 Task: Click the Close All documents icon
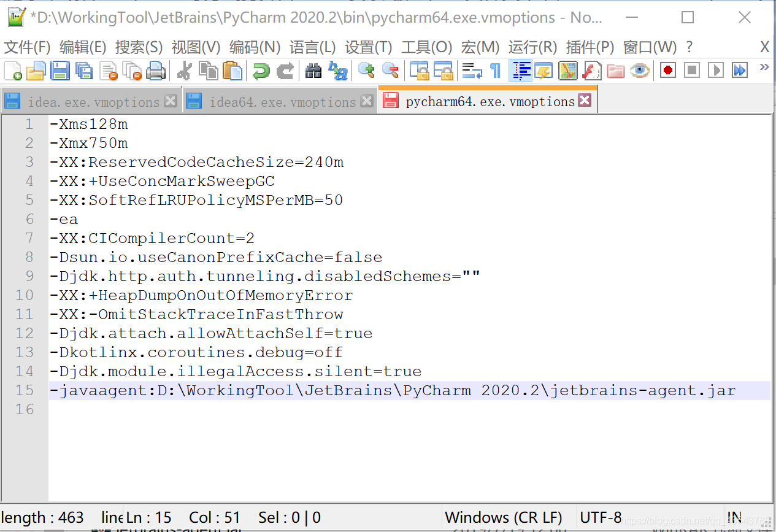coord(132,71)
